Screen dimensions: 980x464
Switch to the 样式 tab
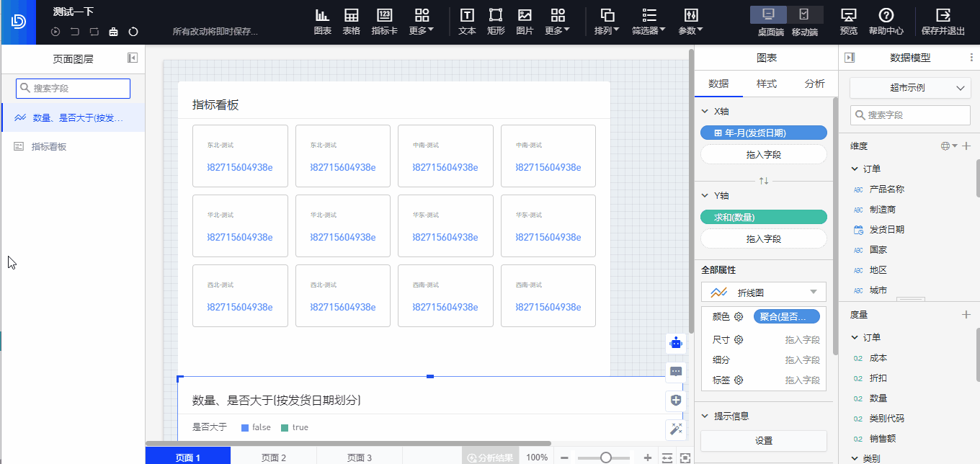[766, 84]
